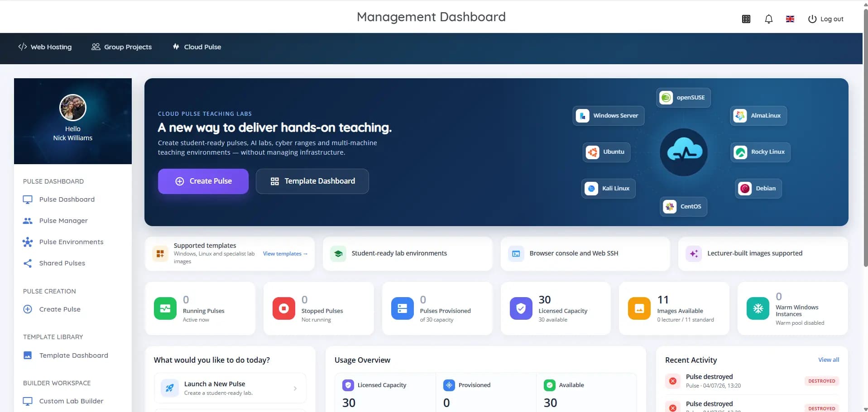
Task: Open the Cloud Pulse menu
Action: [x=197, y=47]
